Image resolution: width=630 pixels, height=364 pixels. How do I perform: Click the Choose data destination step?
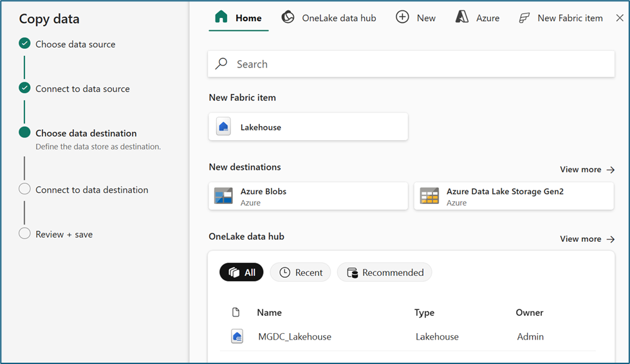pos(86,133)
